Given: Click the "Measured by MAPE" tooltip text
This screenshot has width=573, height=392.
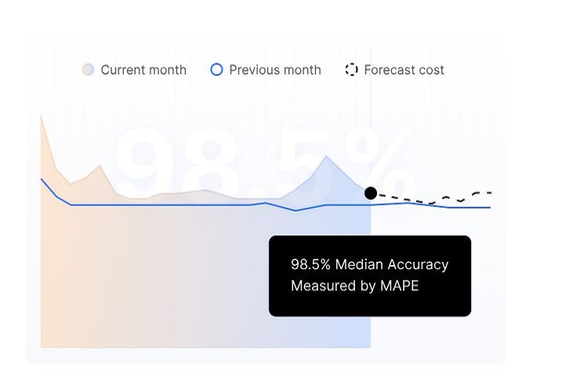Looking at the screenshot, I should [354, 285].
